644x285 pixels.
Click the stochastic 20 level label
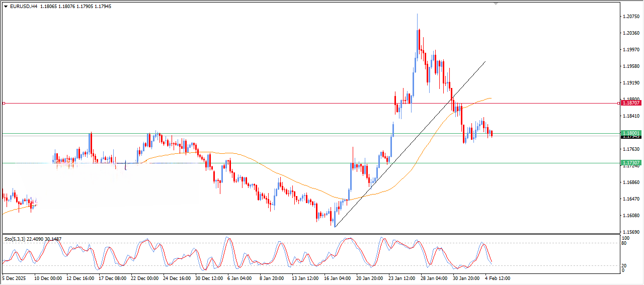point(624,265)
